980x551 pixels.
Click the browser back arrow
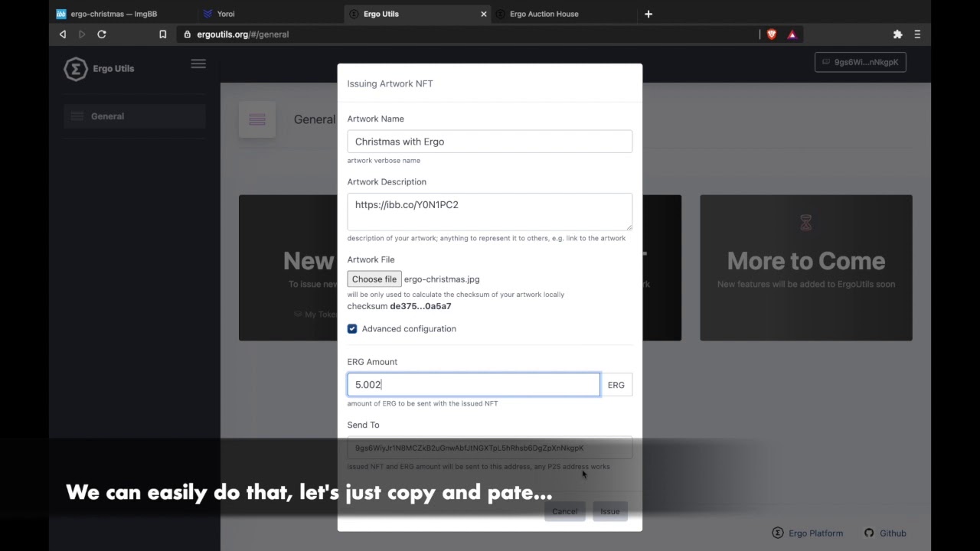(x=63, y=34)
